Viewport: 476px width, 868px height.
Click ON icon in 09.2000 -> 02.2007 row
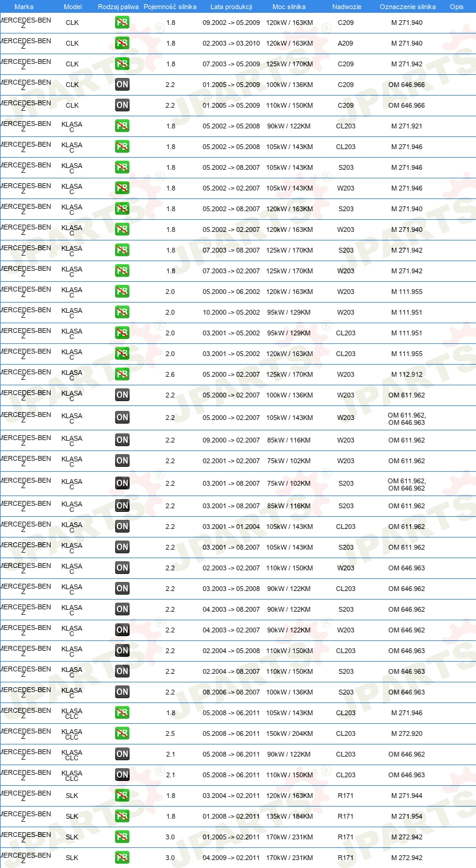(x=122, y=440)
